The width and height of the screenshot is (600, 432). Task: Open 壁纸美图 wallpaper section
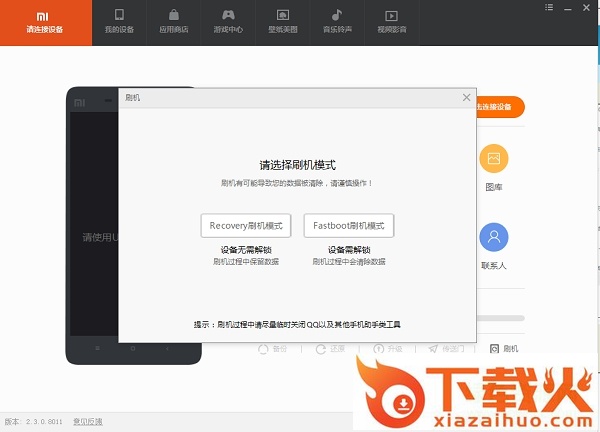tap(283, 22)
